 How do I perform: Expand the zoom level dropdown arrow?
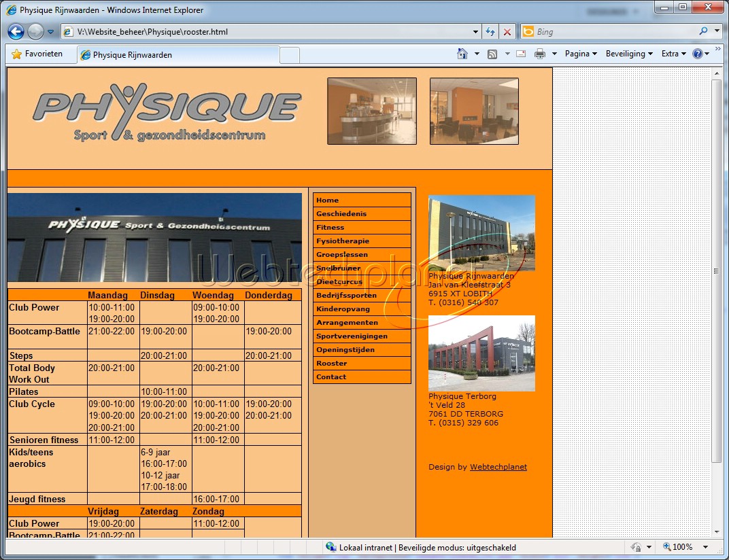705,548
